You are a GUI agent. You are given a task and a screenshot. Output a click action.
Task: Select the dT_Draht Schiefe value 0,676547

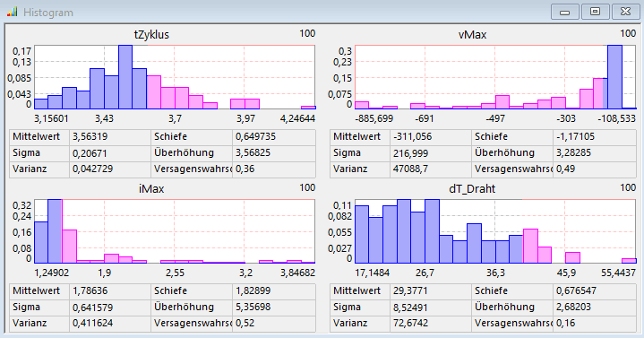coord(576,290)
